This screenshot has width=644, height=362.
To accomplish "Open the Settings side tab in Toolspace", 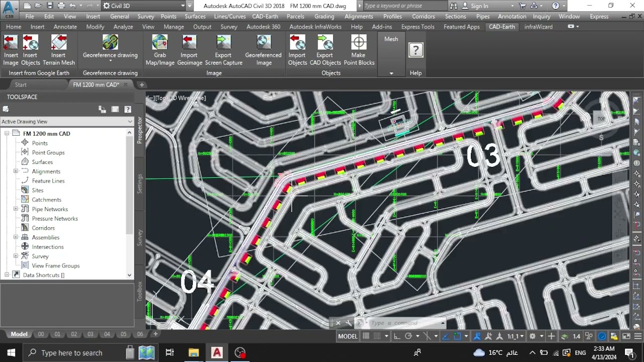I will click(140, 184).
